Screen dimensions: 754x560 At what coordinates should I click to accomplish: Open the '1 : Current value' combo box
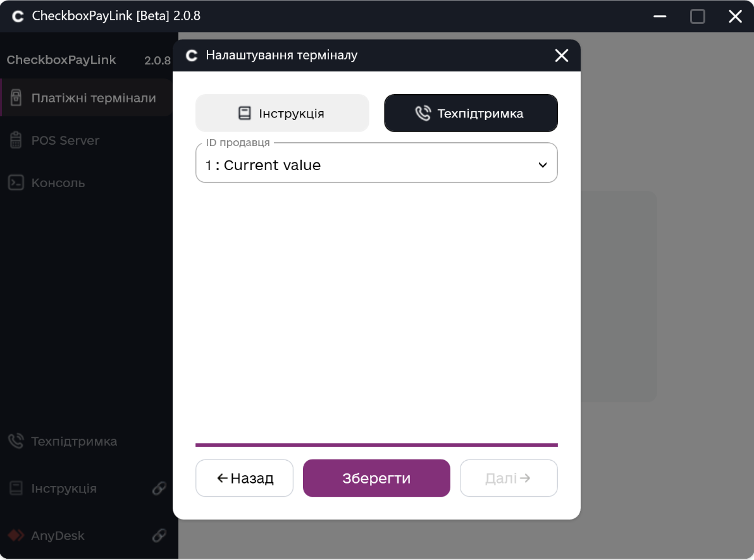[367, 165]
